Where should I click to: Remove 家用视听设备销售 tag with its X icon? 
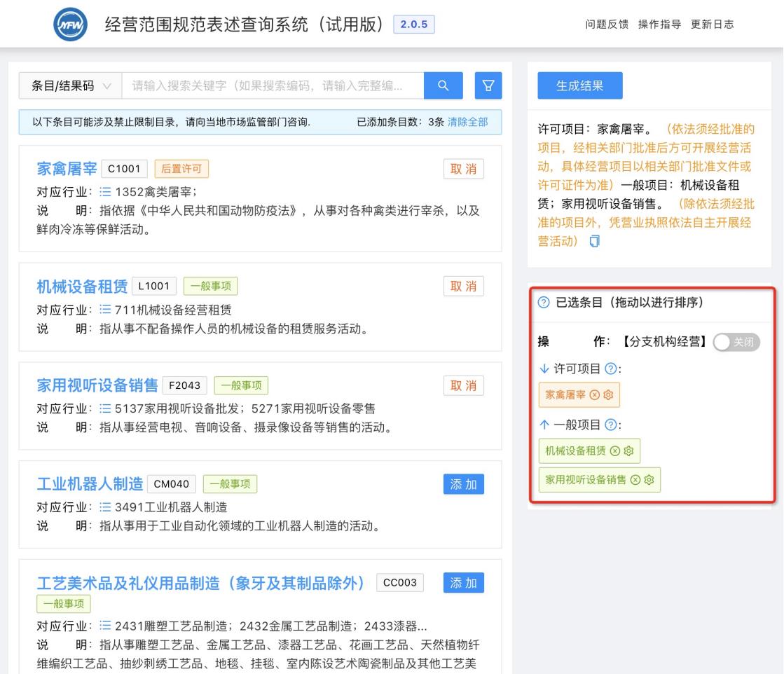[635, 480]
